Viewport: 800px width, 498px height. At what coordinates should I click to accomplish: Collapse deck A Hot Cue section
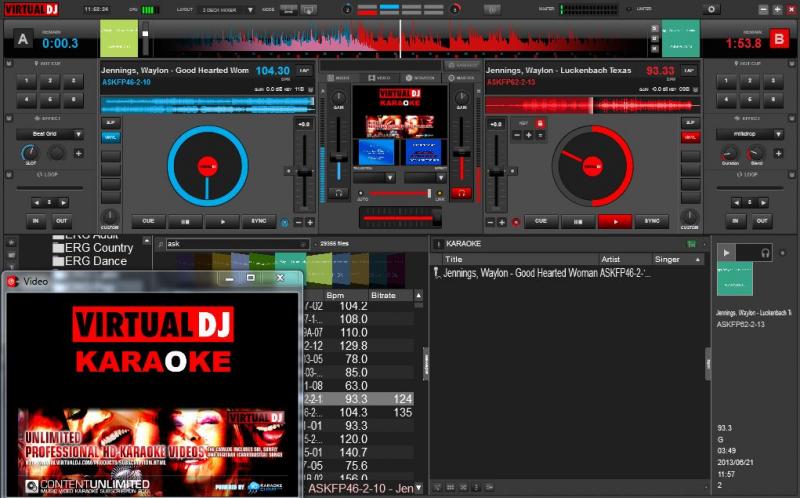9,63
